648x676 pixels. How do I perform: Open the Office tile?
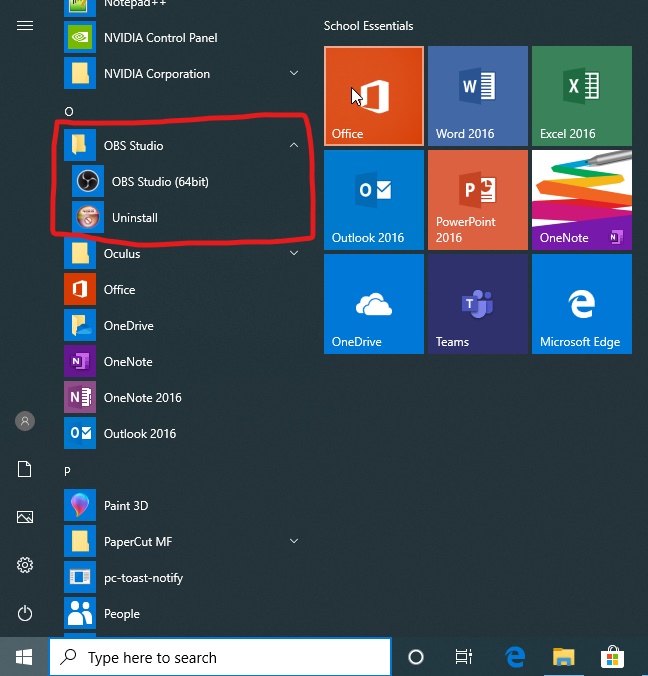pyautogui.click(x=374, y=96)
